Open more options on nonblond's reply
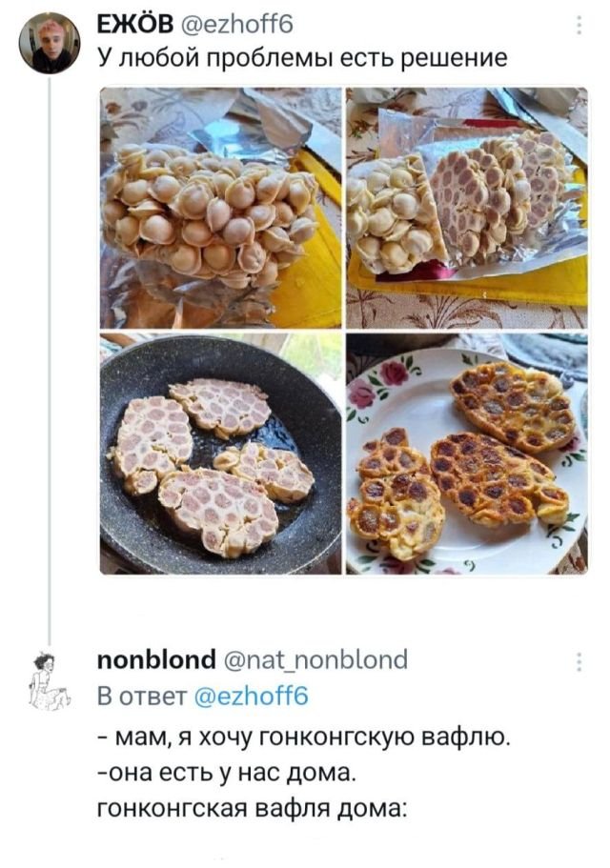The width and height of the screenshot is (610, 868). (579, 661)
